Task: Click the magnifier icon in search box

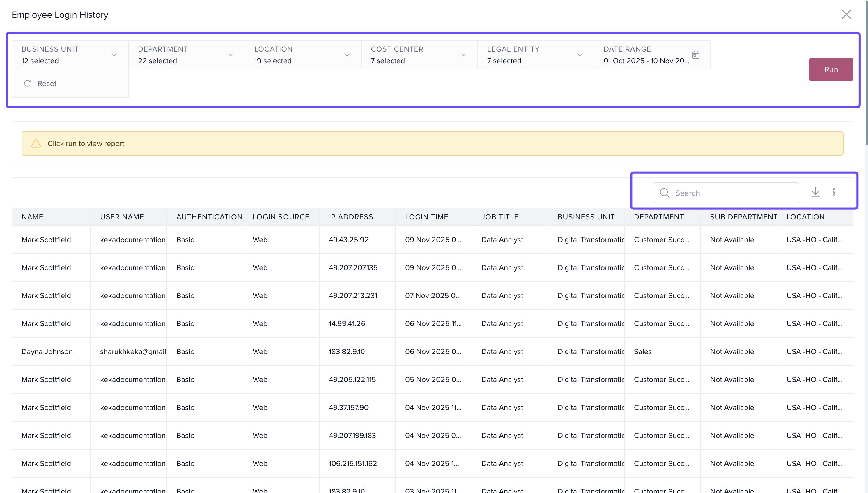Action: (664, 193)
